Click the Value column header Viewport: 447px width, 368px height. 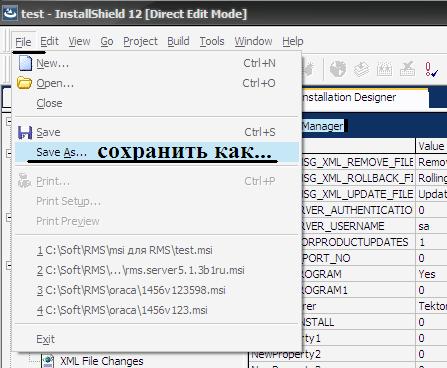click(x=431, y=146)
